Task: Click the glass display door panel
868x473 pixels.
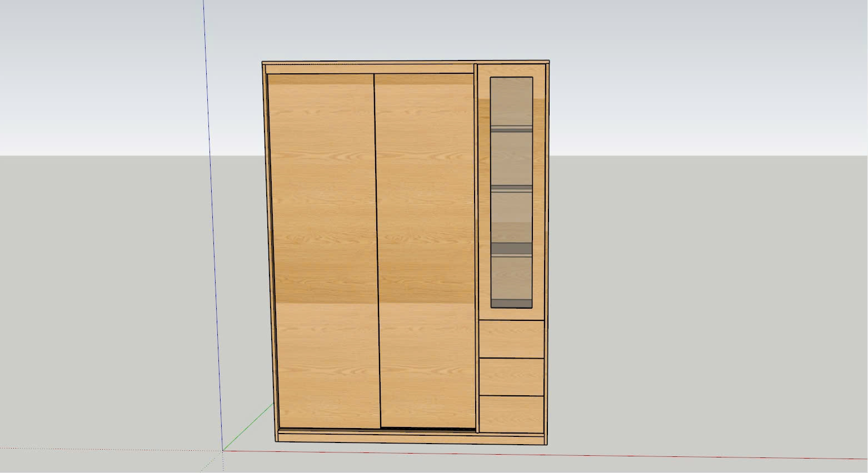Action: pyautogui.click(x=511, y=161)
